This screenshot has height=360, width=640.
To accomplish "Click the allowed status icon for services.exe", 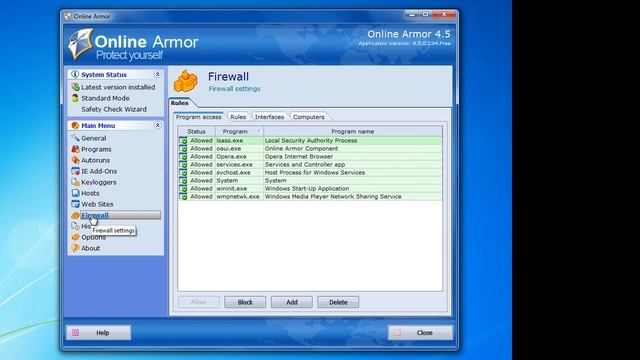I will click(183, 164).
